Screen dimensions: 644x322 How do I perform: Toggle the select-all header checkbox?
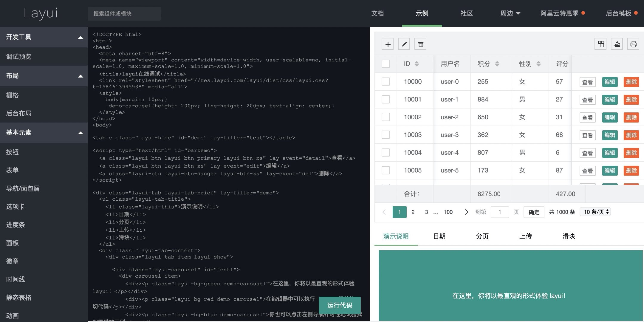tap(386, 64)
